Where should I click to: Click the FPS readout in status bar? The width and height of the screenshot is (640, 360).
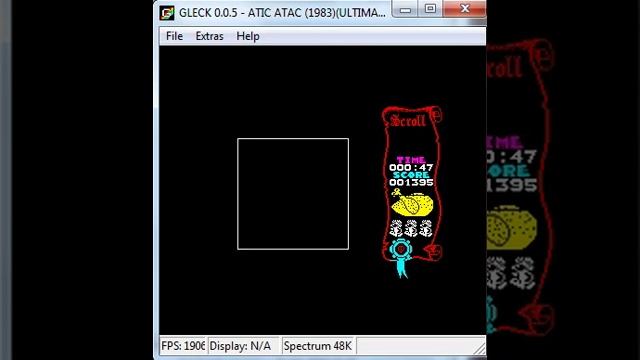point(182,346)
